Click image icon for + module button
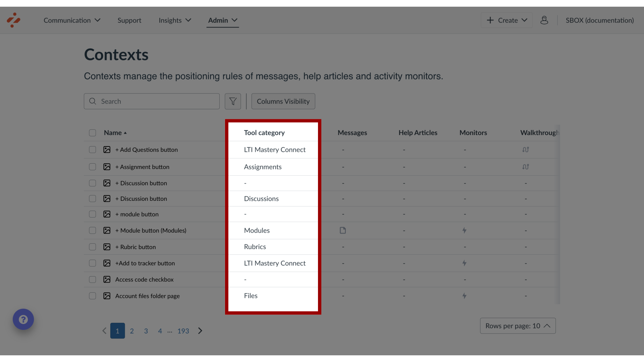The height and width of the screenshot is (362, 644). point(107,214)
